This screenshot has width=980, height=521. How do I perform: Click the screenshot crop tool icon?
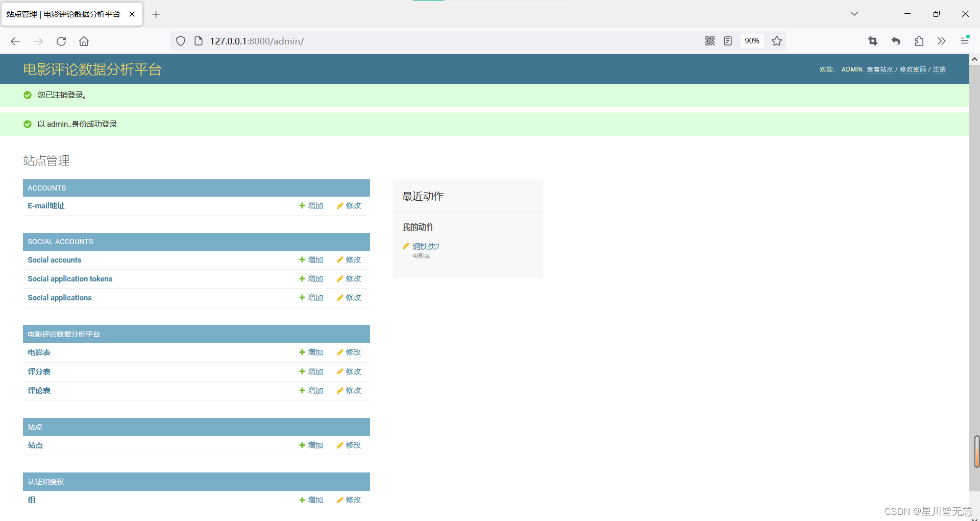(873, 41)
